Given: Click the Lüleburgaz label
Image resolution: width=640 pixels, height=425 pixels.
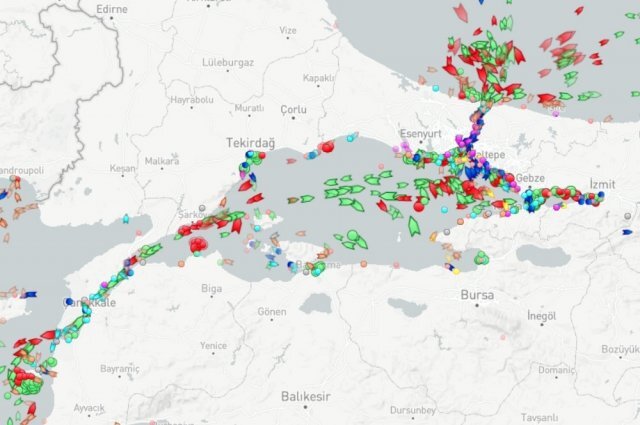Looking at the screenshot, I should [x=228, y=62].
